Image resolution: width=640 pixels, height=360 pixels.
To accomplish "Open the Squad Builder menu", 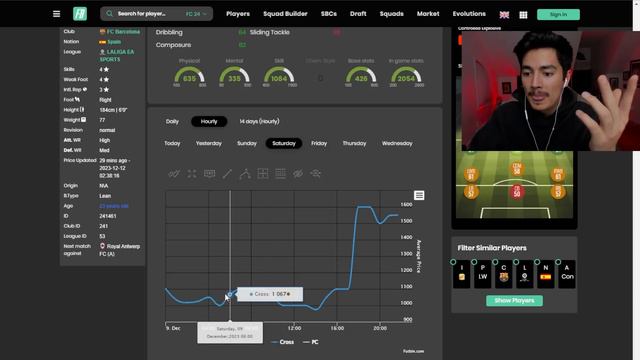I will pyautogui.click(x=285, y=14).
